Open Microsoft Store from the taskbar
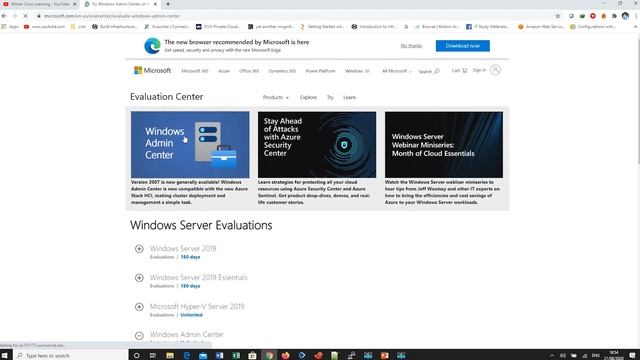 [253, 356]
